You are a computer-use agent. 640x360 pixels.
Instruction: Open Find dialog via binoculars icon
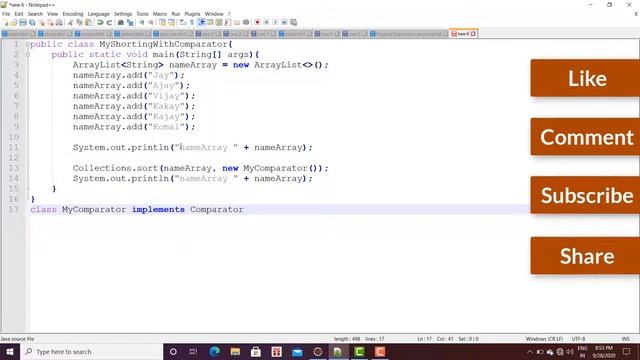(x=121, y=22)
